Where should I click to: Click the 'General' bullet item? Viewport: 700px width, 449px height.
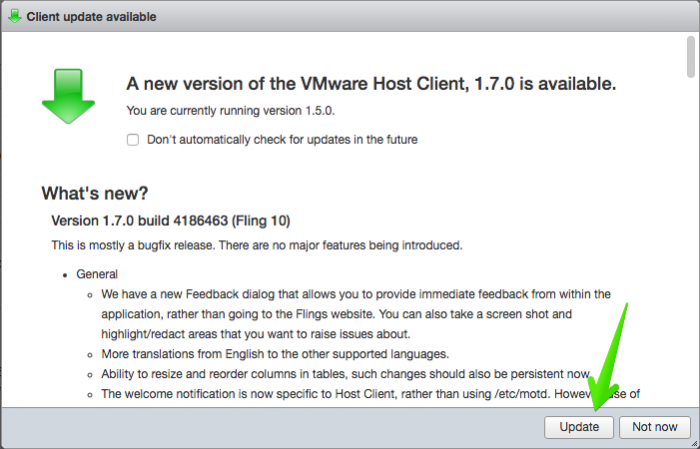97,274
